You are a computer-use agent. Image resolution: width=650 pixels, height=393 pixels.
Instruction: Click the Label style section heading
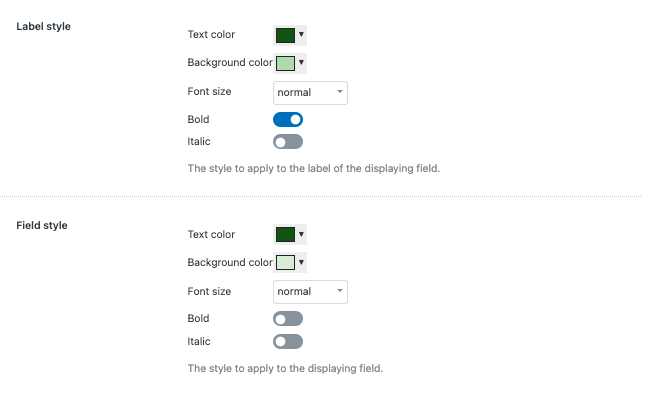(44, 27)
